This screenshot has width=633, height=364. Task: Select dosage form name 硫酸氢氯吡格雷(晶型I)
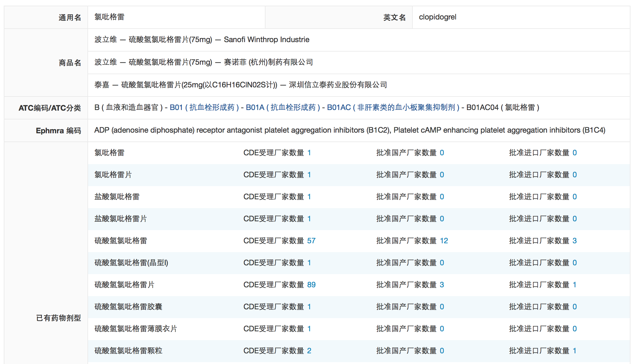pyautogui.click(x=132, y=263)
